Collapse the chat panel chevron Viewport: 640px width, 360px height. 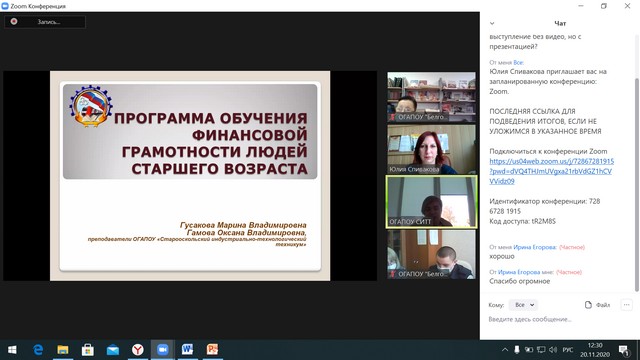tap(492, 23)
